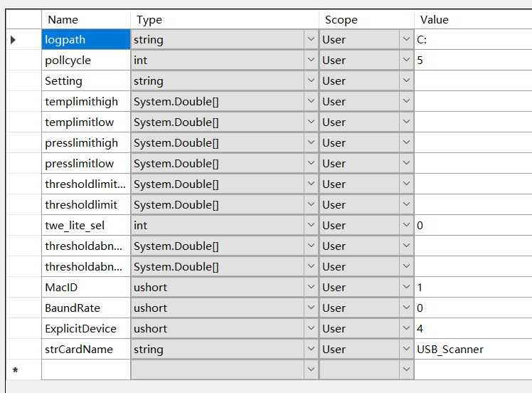Edit the 'USB_Scanner' value cell
This screenshot has height=393, width=532.
(473, 349)
